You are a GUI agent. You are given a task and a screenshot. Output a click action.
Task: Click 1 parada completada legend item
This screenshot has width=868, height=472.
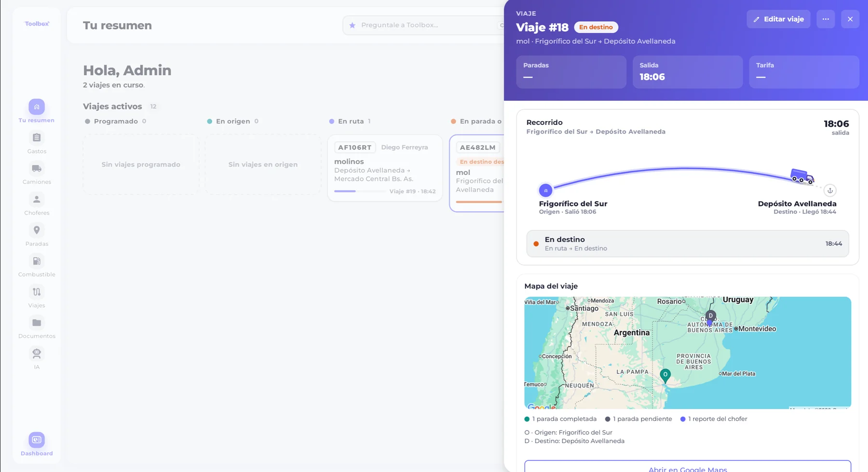[x=560, y=419]
